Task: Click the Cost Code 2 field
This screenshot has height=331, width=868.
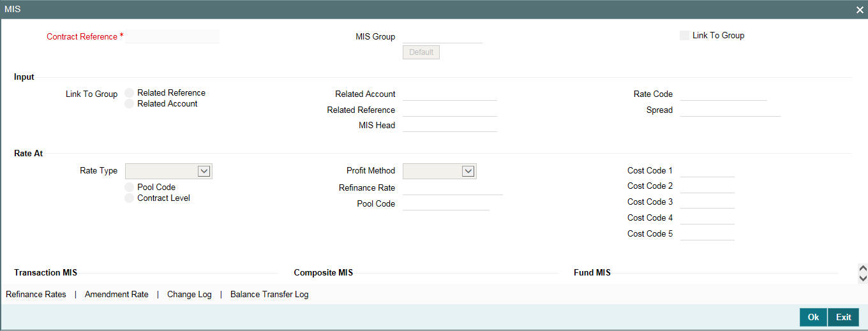Action: coord(708,186)
